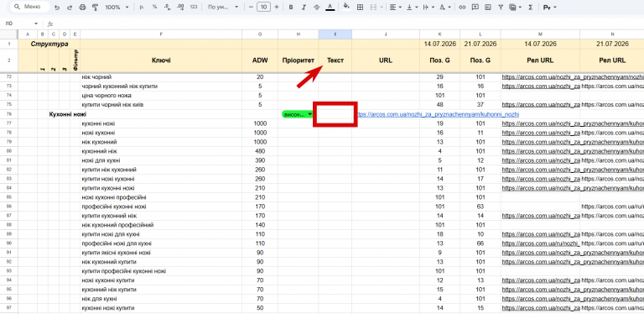Click the font size field showing 10
644x314 pixels.
[x=263, y=7]
